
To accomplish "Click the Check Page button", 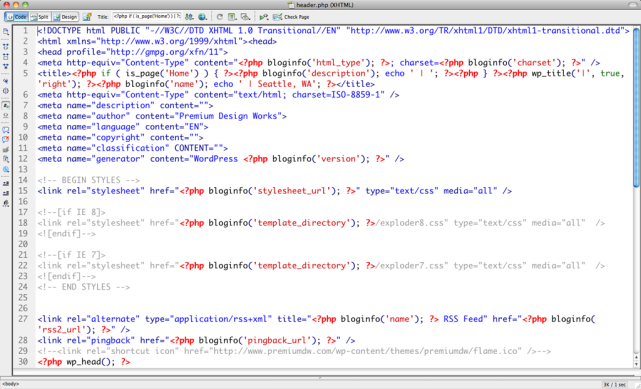I will pyautogui.click(x=291, y=17).
